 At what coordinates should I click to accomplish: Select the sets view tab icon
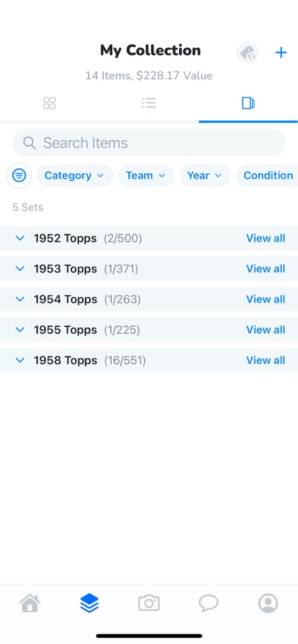[248, 103]
